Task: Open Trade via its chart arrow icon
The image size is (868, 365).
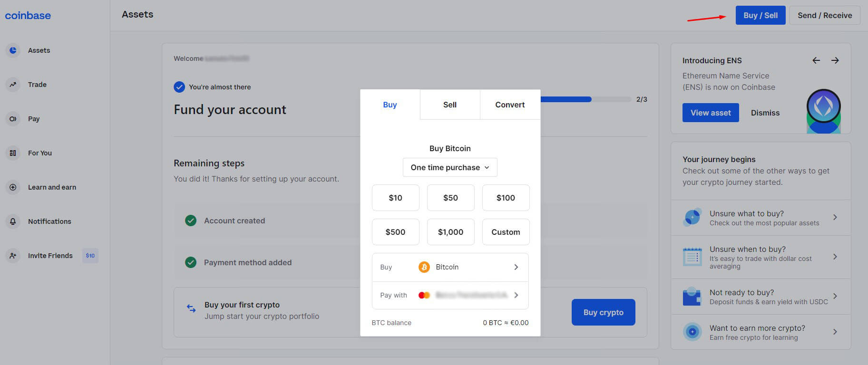Action: coord(13,85)
